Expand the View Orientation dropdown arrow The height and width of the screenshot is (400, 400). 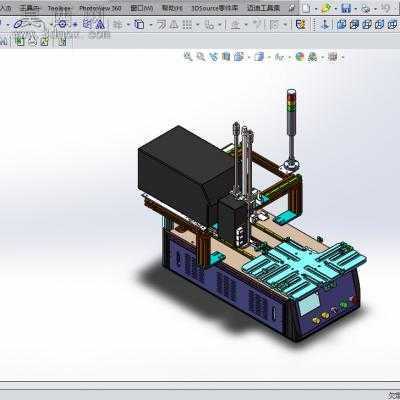click(x=249, y=58)
